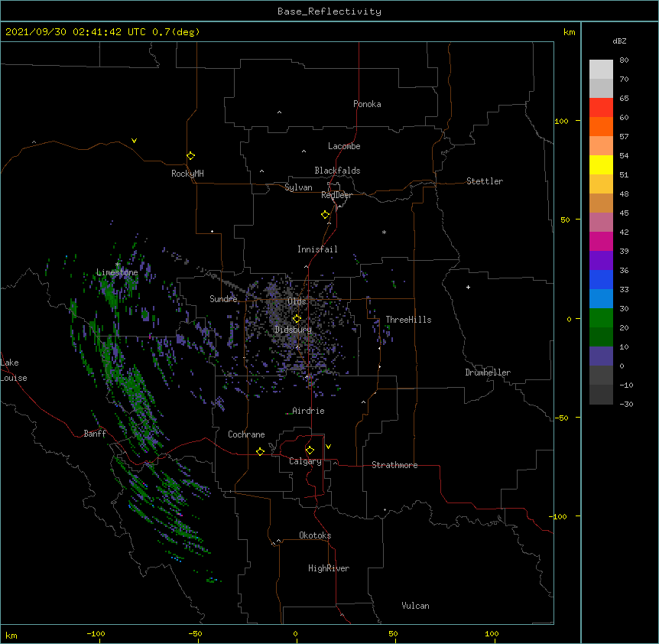Click the dBZ legend heading
The height and width of the screenshot is (644, 659).
tap(619, 41)
